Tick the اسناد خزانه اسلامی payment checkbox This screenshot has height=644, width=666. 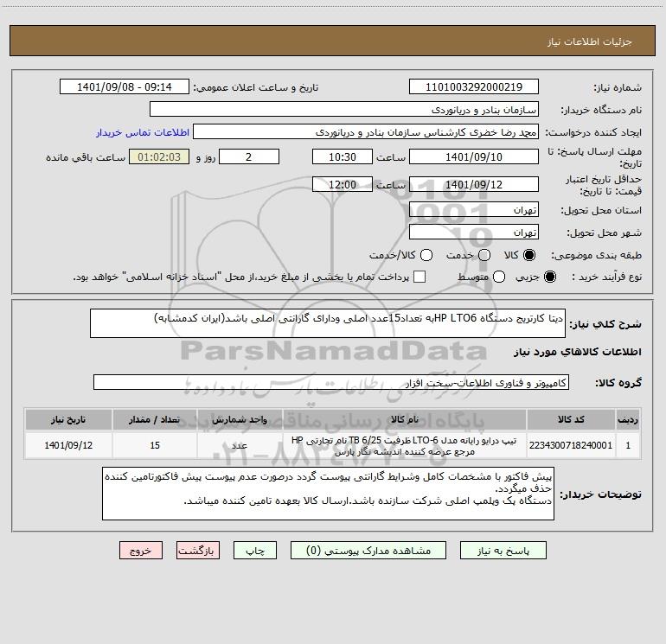(x=419, y=277)
